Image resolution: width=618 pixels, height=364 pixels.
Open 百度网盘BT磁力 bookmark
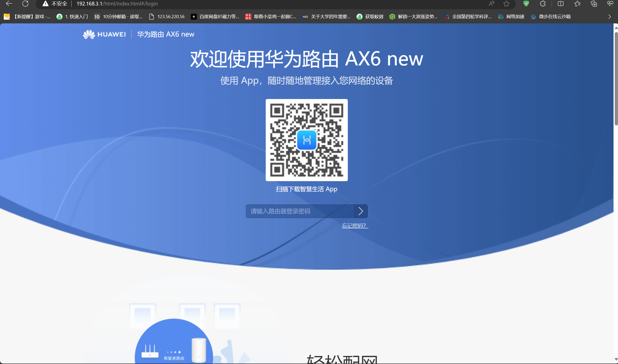tap(215, 17)
